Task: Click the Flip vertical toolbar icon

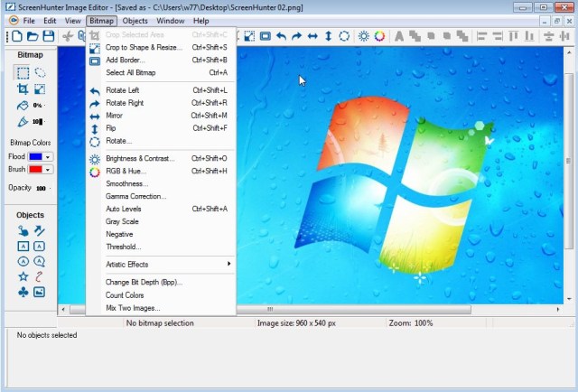Action: (329, 36)
